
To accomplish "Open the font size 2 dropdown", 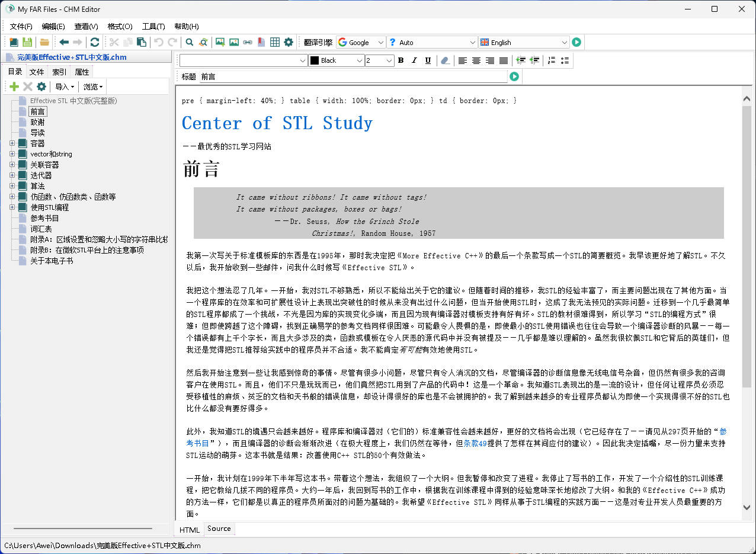I will pos(379,60).
